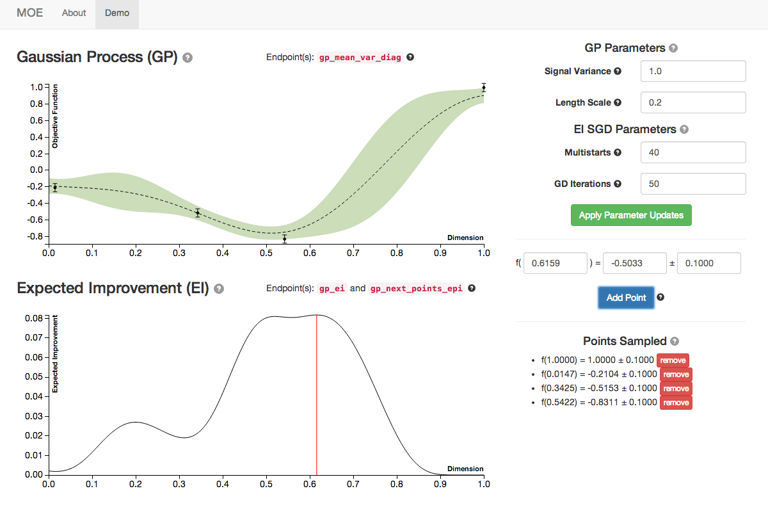The height and width of the screenshot is (532, 768).
Task: Click the function value field -0.5033
Action: pyautogui.click(x=635, y=263)
